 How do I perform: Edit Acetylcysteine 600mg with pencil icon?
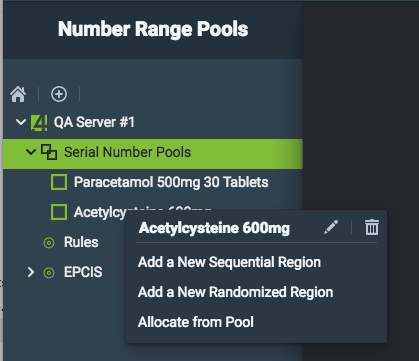point(331,227)
